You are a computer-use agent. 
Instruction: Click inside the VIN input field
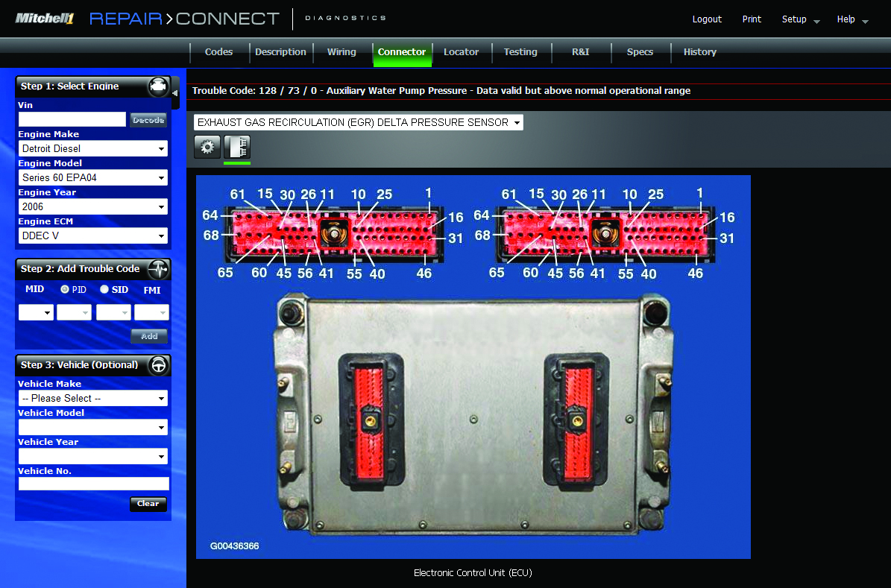pyautogui.click(x=72, y=118)
